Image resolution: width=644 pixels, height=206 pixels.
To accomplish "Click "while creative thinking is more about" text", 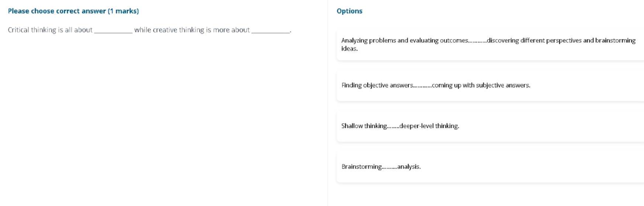I will (192, 30).
